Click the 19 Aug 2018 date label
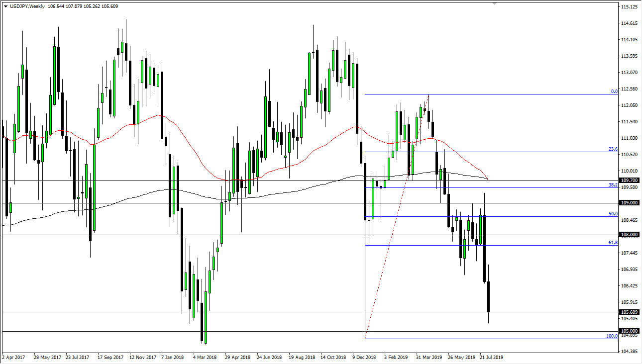The width and height of the screenshot is (642, 364). click(301, 357)
